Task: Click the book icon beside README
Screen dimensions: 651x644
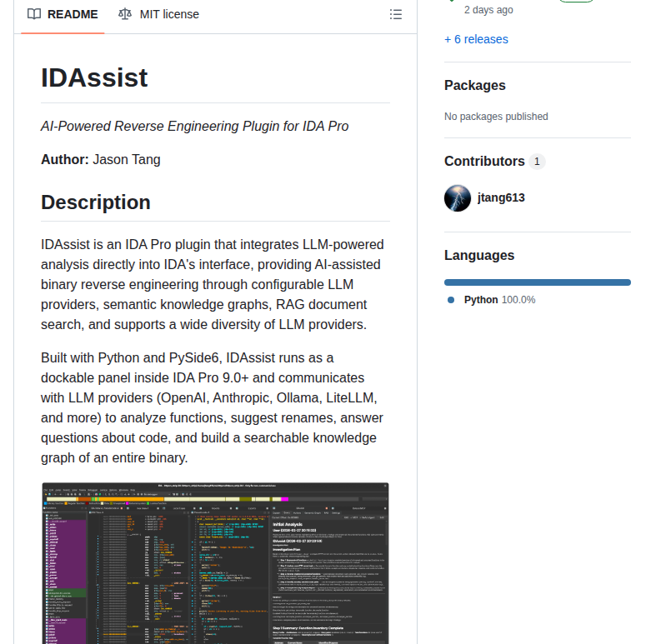Action: pyautogui.click(x=34, y=14)
